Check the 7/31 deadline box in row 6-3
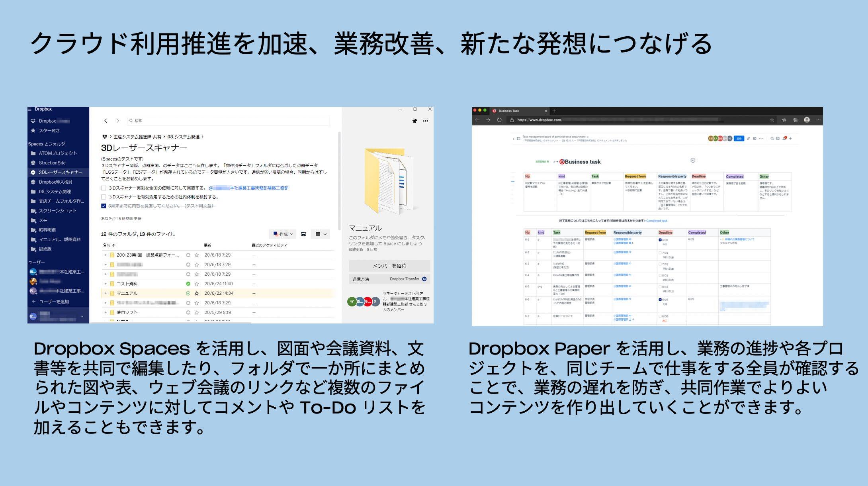 point(660,264)
